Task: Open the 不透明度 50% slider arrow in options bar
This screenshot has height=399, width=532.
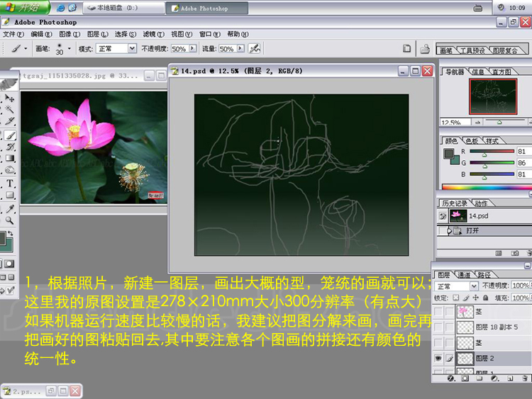Action: 193,48
